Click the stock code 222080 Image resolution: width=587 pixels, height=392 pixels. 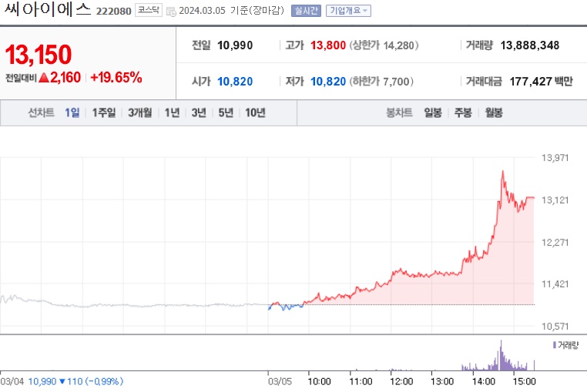coord(113,12)
